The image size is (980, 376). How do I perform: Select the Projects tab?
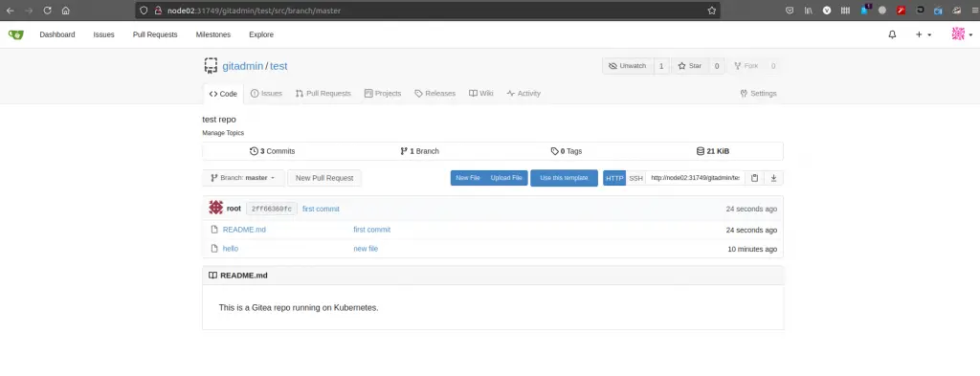383,94
